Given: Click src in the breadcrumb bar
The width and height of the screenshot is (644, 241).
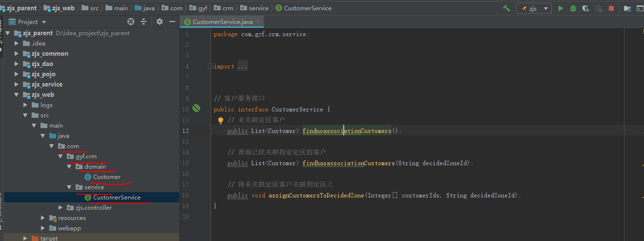Looking at the screenshot, I should (x=90, y=8).
